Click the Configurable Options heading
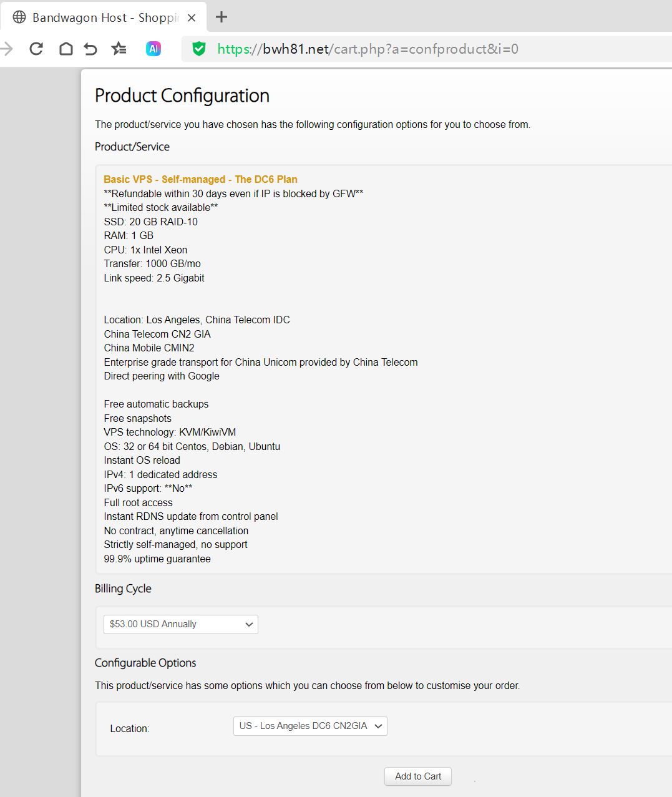 click(145, 663)
